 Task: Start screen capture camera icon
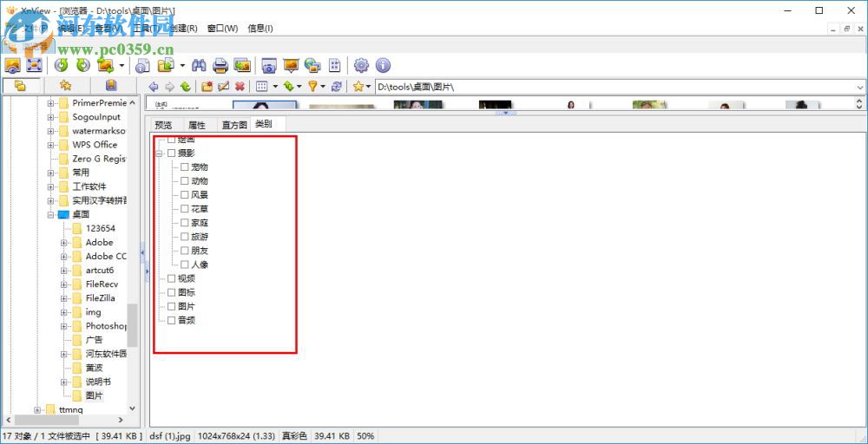click(x=269, y=65)
